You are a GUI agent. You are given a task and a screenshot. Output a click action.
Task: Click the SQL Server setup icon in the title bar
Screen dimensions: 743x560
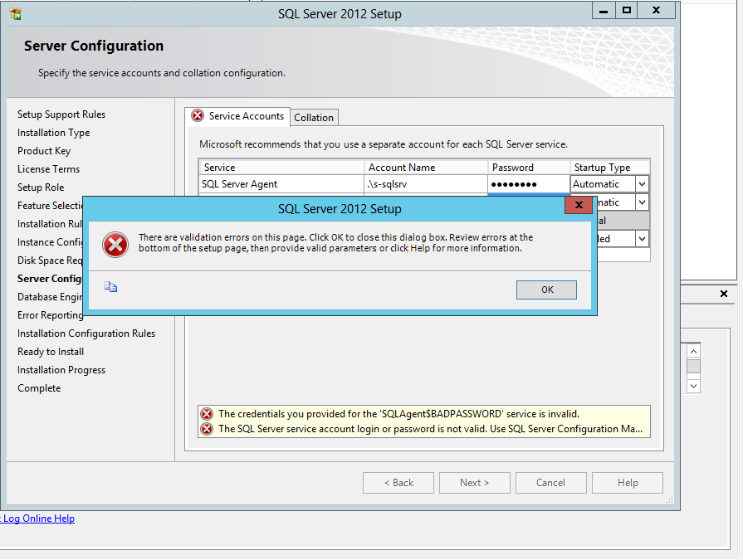coord(16,14)
